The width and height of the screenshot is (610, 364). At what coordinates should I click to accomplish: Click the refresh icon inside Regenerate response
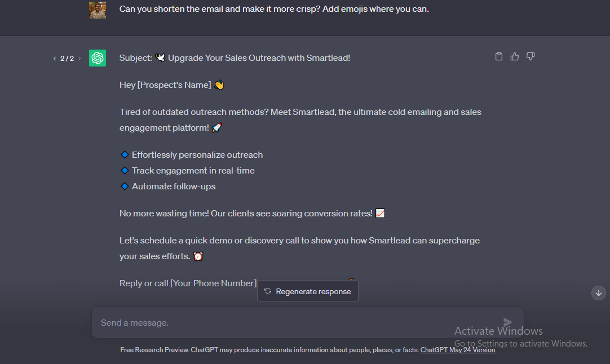267,291
